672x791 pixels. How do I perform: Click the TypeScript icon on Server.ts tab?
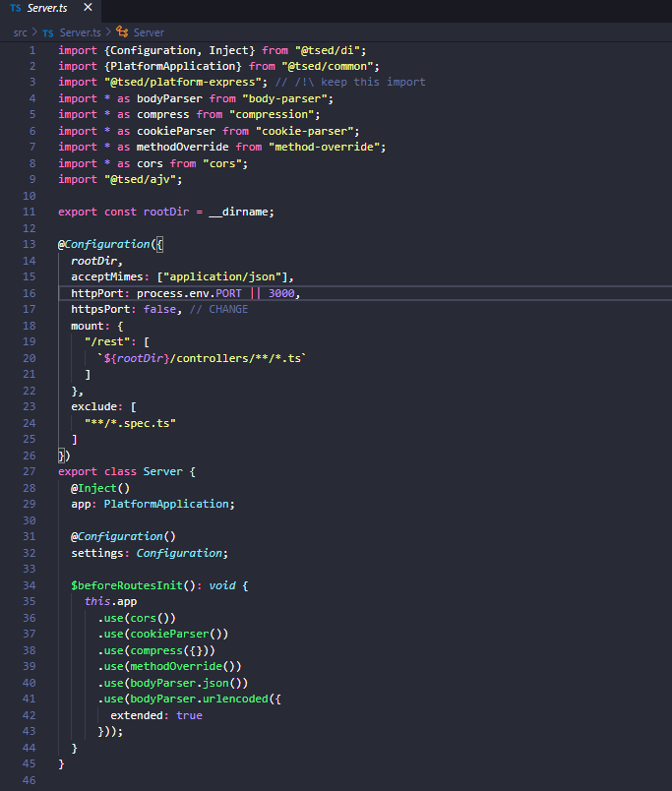point(16,8)
